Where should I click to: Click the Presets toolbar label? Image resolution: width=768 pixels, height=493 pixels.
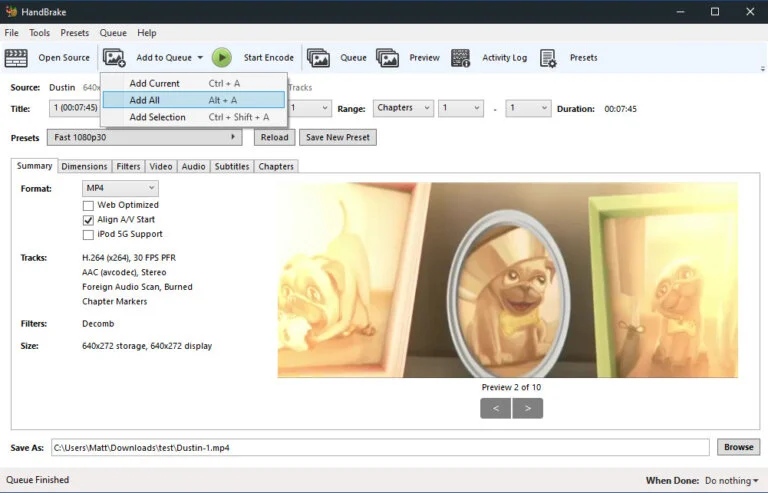pyautogui.click(x=583, y=58)
